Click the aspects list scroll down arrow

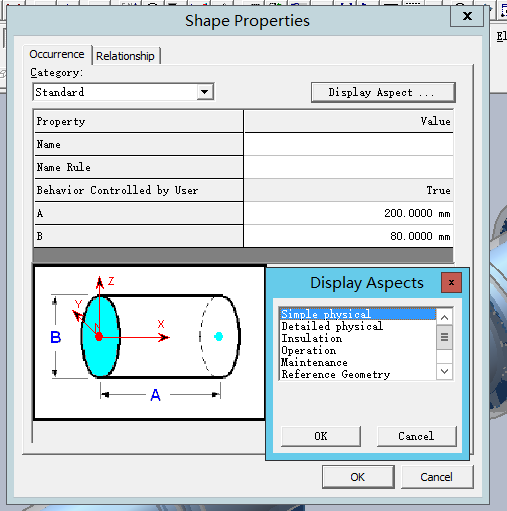click(x=444, y=371)
